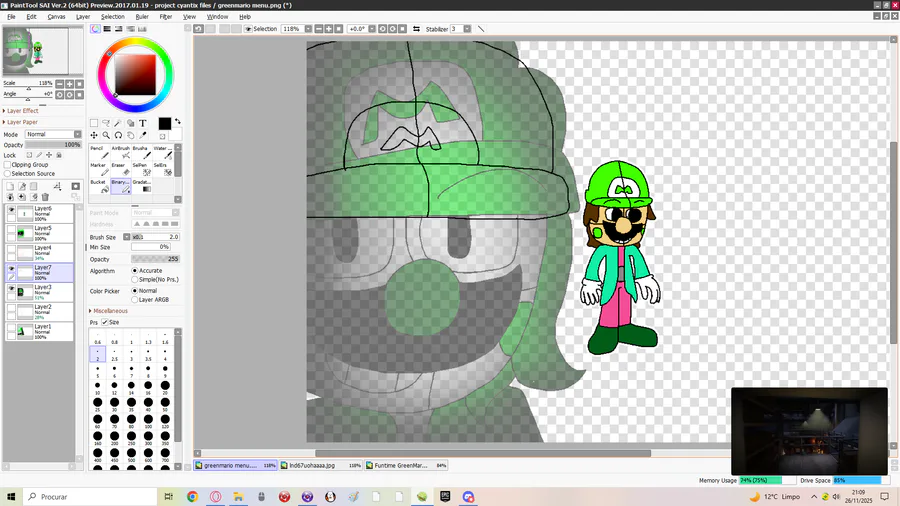
Task: Click the Zoom magnifier tool
Action: point(106,135)
